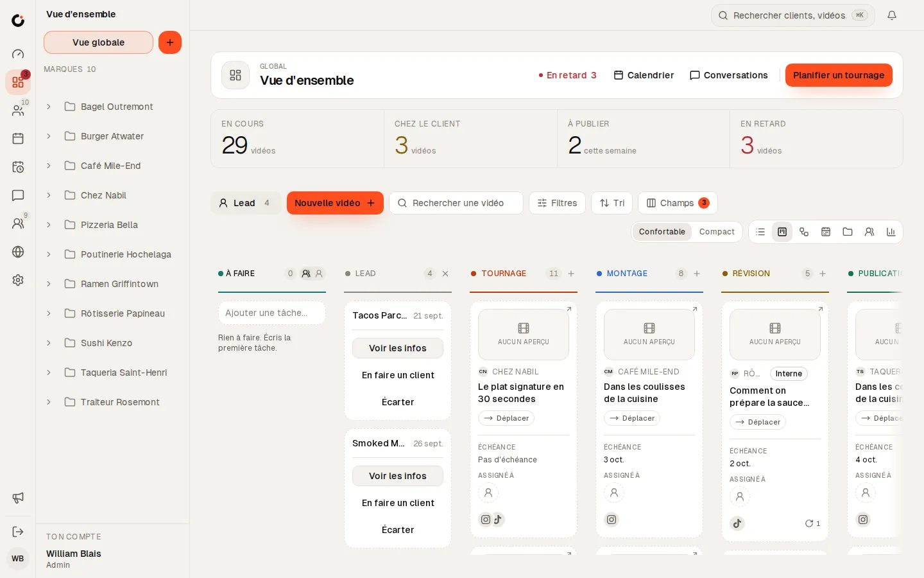Click Planifier un tournage button
924x578 pixels.
[839, 75]
